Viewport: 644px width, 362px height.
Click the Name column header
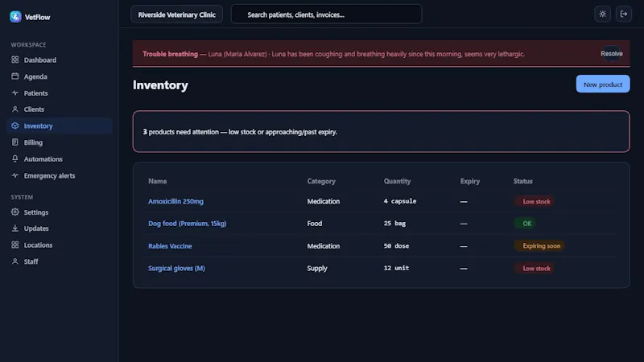[x=157, y=181]
